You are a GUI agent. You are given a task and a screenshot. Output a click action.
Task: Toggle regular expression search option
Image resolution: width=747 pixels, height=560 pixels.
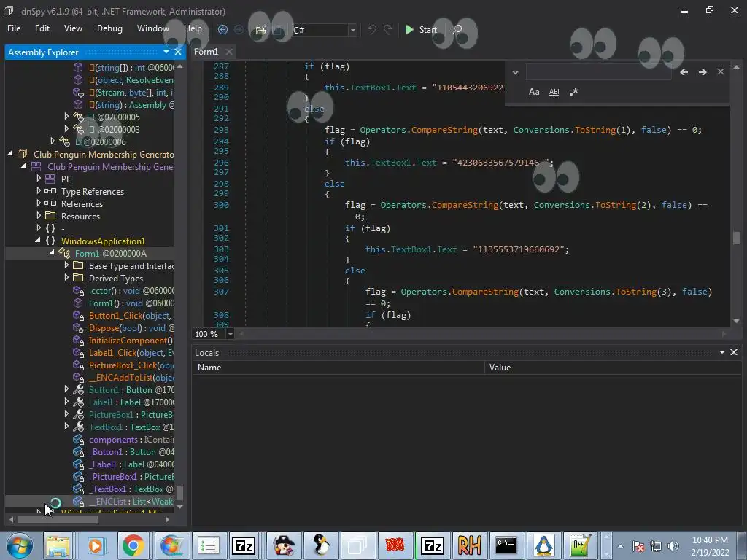pyautogui.click(x=573, y=92)
